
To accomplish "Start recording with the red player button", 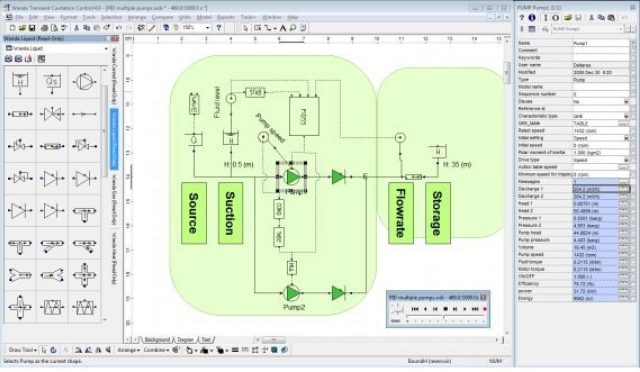I will [485, 309].
